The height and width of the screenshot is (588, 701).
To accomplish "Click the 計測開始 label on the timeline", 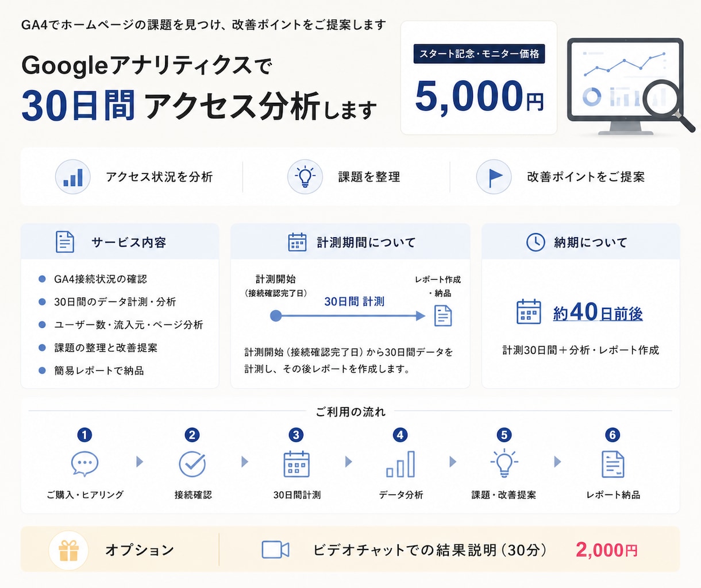I will click(x=276, y=279).
